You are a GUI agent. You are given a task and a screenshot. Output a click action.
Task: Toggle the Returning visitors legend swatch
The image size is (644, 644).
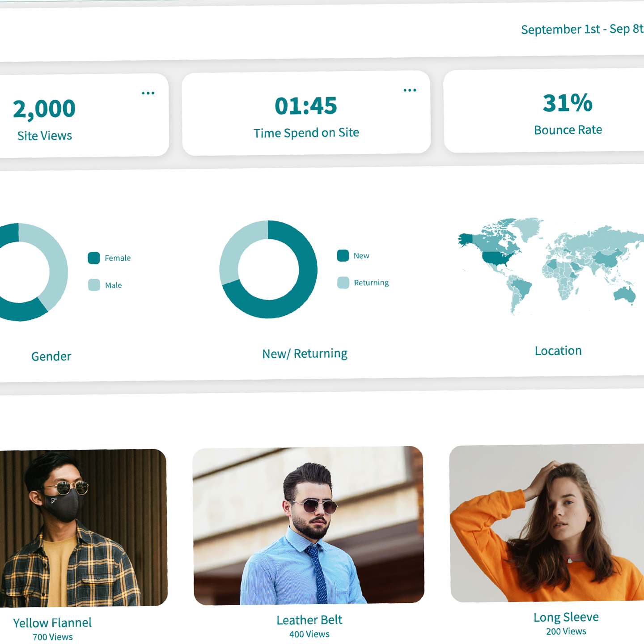[x=343, y=283]
